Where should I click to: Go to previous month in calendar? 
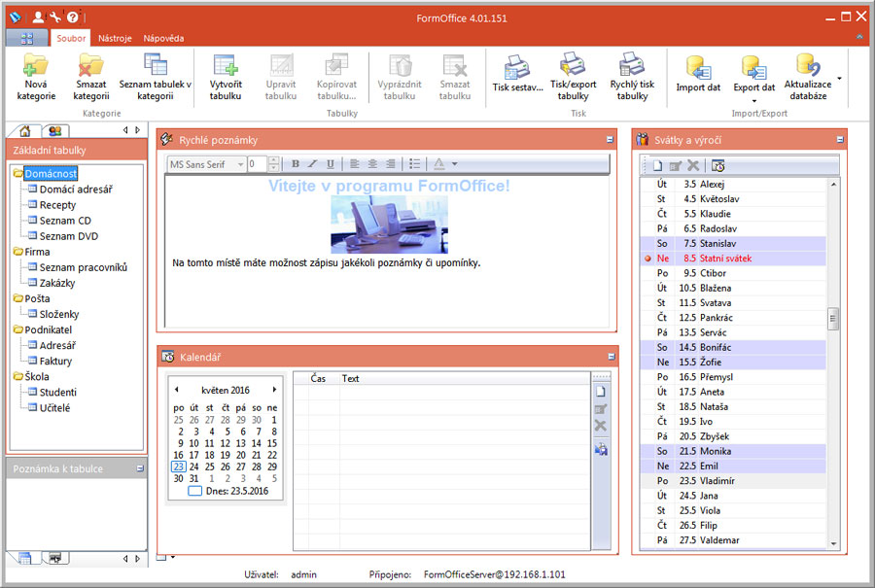(x=176, y=390)
